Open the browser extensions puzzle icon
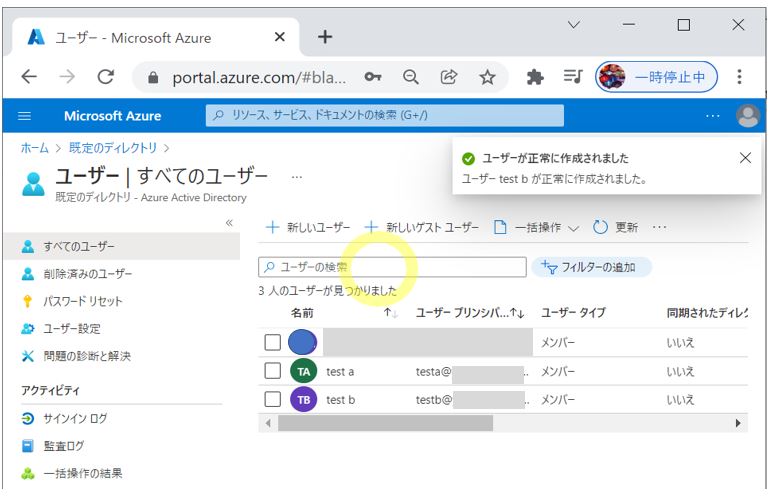This screenshot has width=774, height=498. [x=535, y=77]
